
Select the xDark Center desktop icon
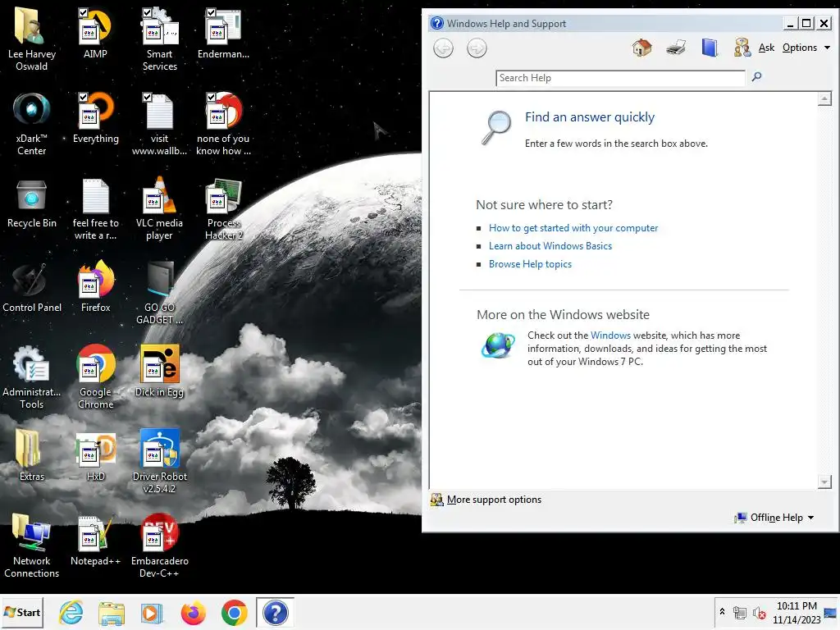[x=31, y=123]
